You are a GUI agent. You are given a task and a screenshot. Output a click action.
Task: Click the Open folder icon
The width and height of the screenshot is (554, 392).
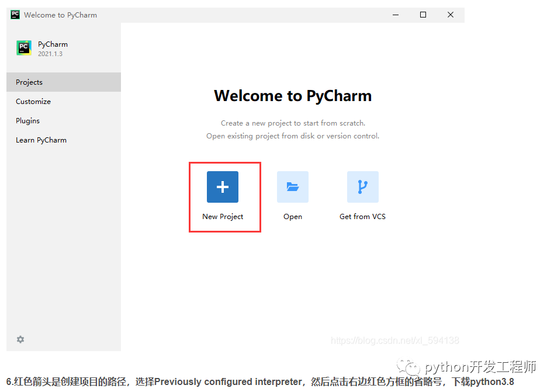click(x=293, y=187)
